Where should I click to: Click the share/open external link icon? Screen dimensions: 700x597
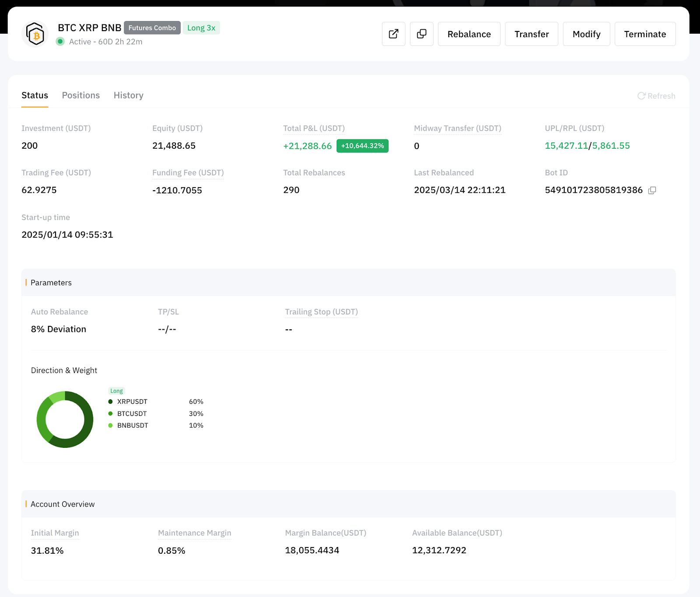393,34
